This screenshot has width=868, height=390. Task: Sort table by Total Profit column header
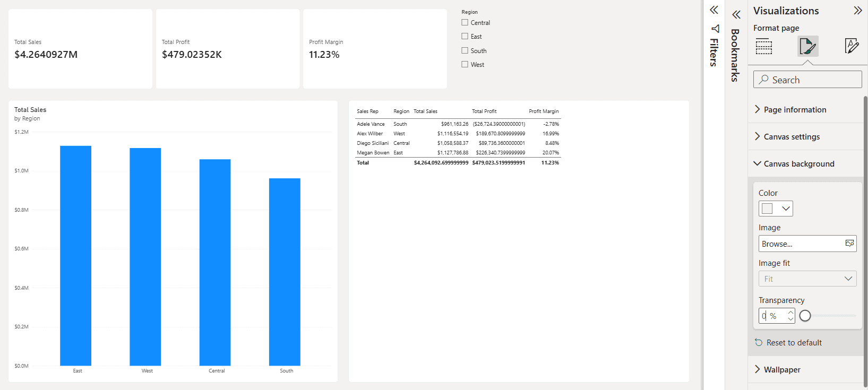pos(484,111)
